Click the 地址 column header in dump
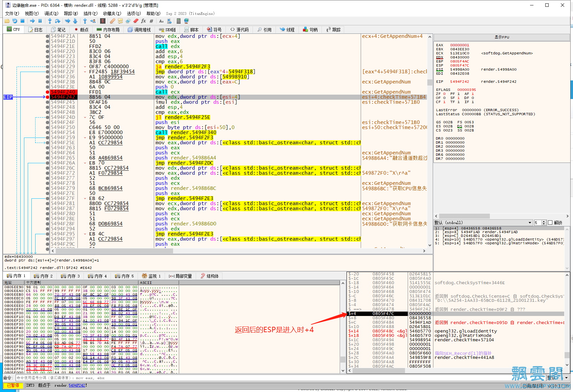Image resolution: width=573 pixels, height=392 pixels. tap(14, 283)
